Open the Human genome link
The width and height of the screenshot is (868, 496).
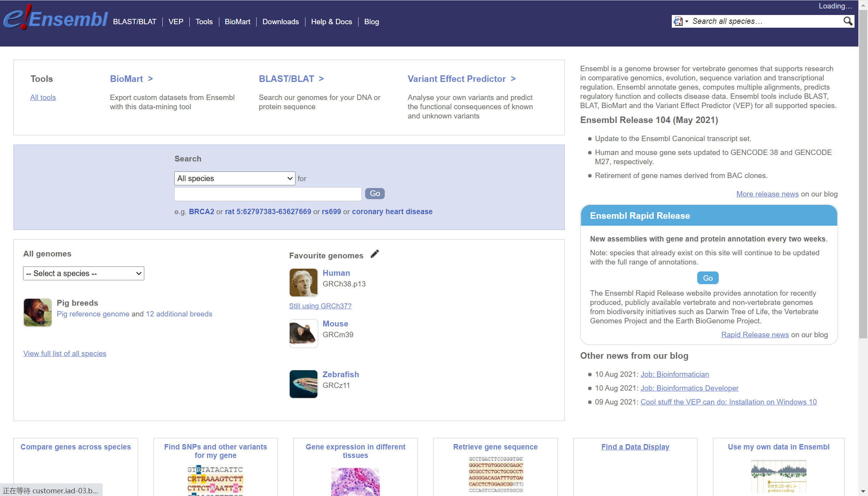point(336,273)
